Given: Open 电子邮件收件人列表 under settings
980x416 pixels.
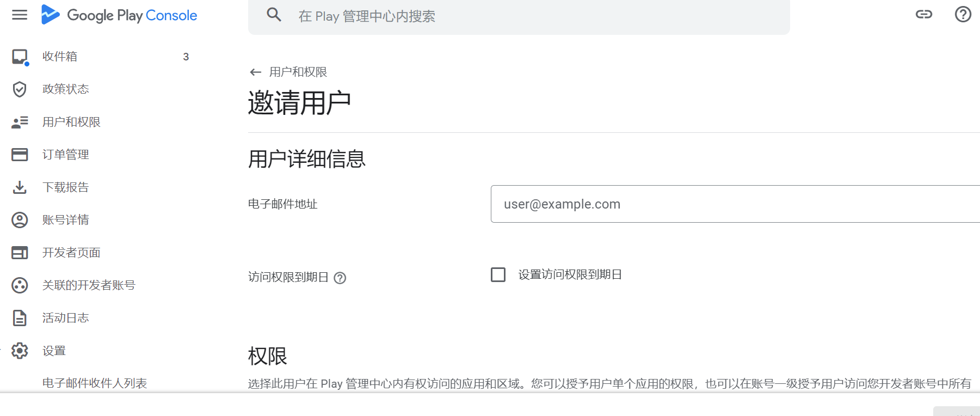Looking at the screenshot, I should tap(95, 383).
